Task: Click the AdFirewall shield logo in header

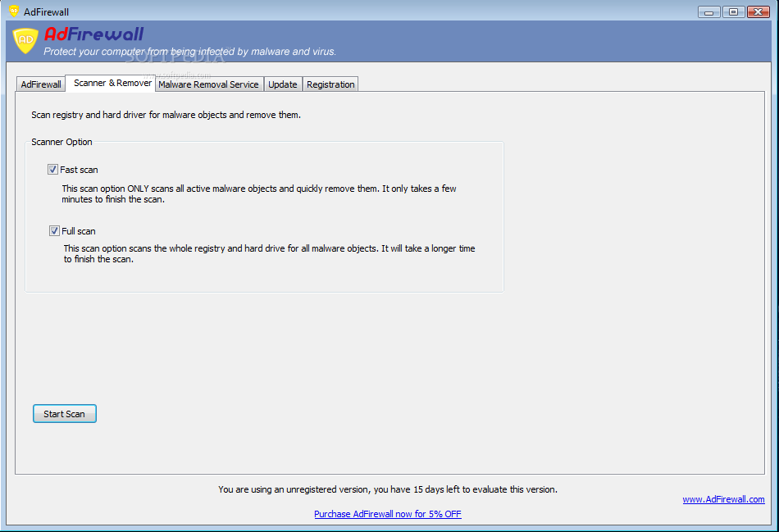Action: pyautogui.click(x=25, y=40)
